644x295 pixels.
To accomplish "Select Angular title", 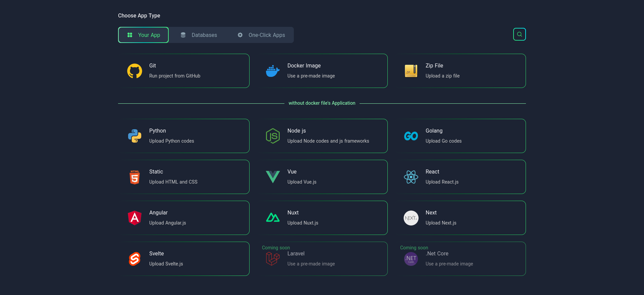I will [158, 213].
